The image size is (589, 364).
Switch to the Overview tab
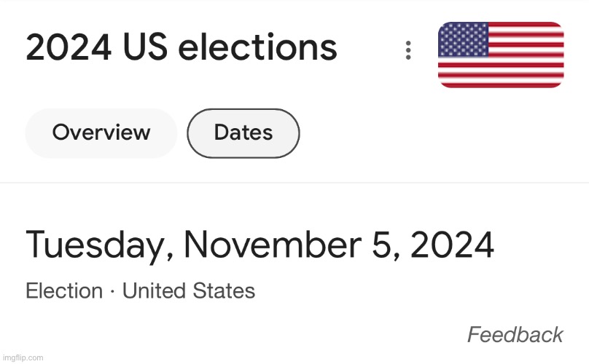coord(101,133)
